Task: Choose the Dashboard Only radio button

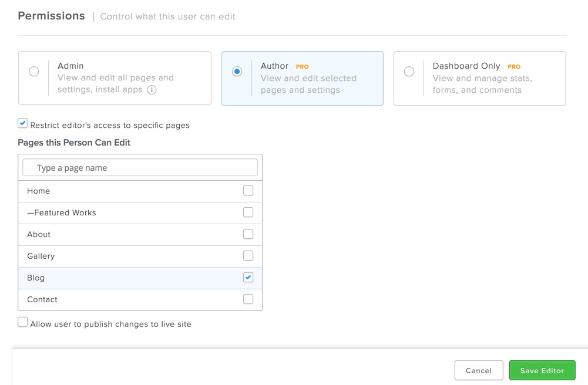Action: coord(409,72)
